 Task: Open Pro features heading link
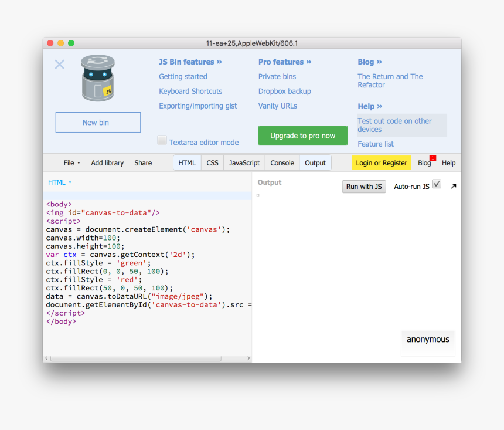pos(285,62)
